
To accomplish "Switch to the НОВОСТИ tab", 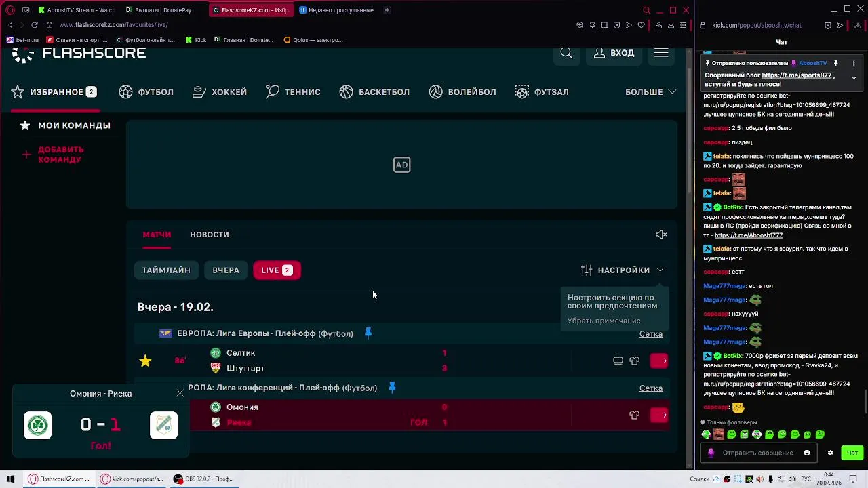I will pos(210,235).
